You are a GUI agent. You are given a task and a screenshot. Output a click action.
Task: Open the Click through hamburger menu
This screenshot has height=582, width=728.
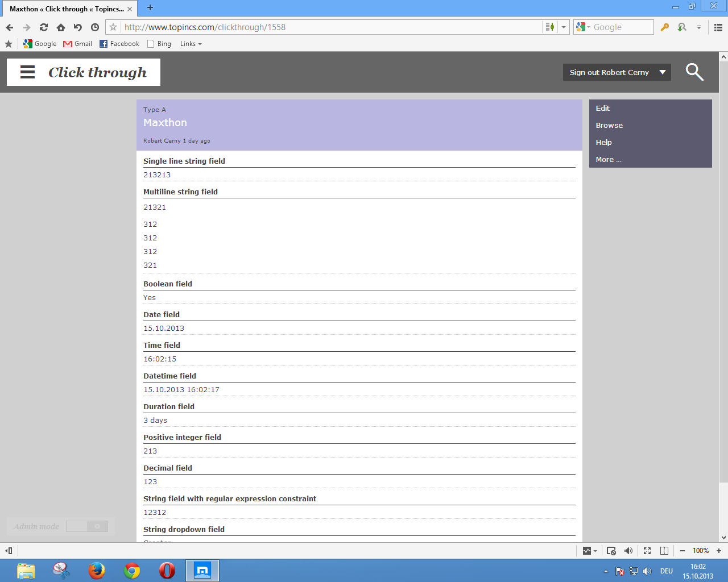click(x=27, y=72)
